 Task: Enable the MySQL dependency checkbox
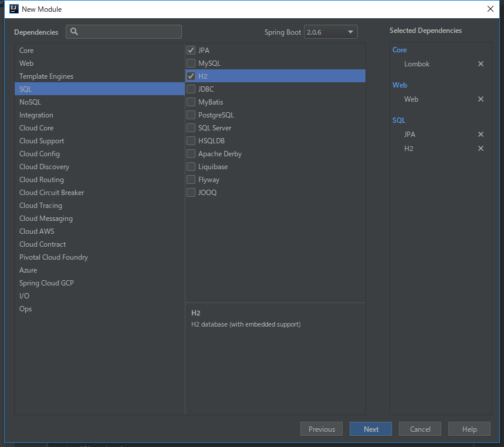[191, 63]
